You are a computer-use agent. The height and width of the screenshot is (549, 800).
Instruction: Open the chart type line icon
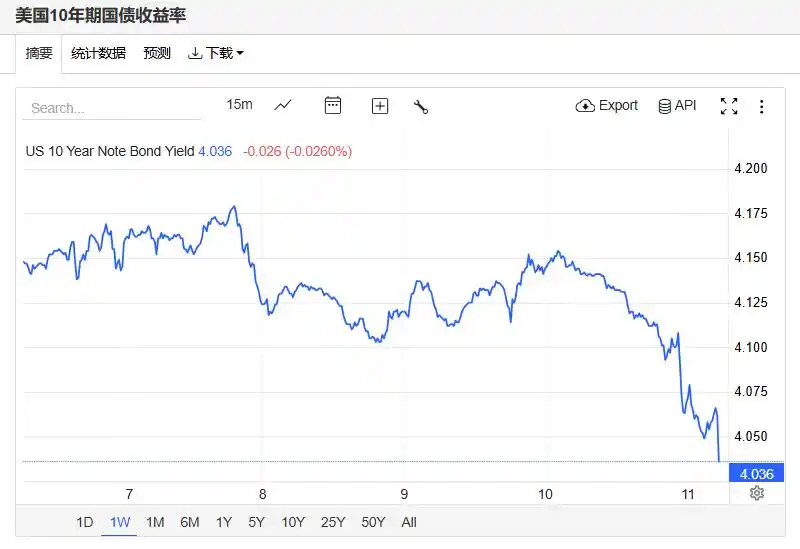click(283, 105)
